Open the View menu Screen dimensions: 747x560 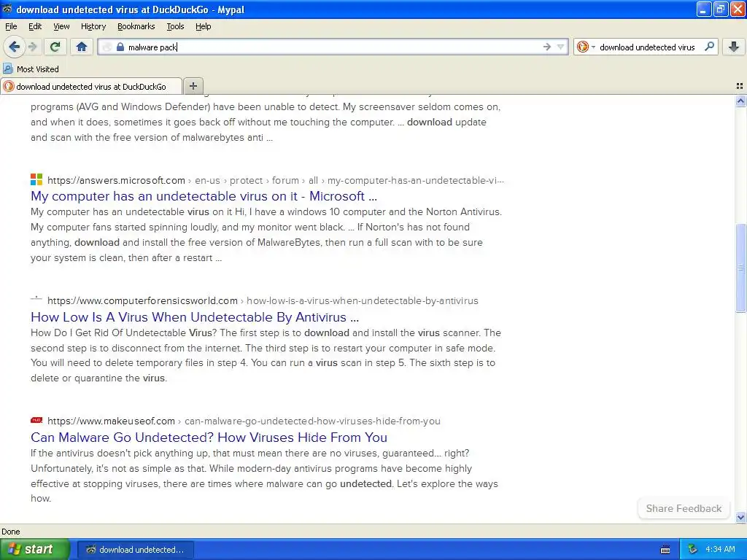[x=61, y=26]
